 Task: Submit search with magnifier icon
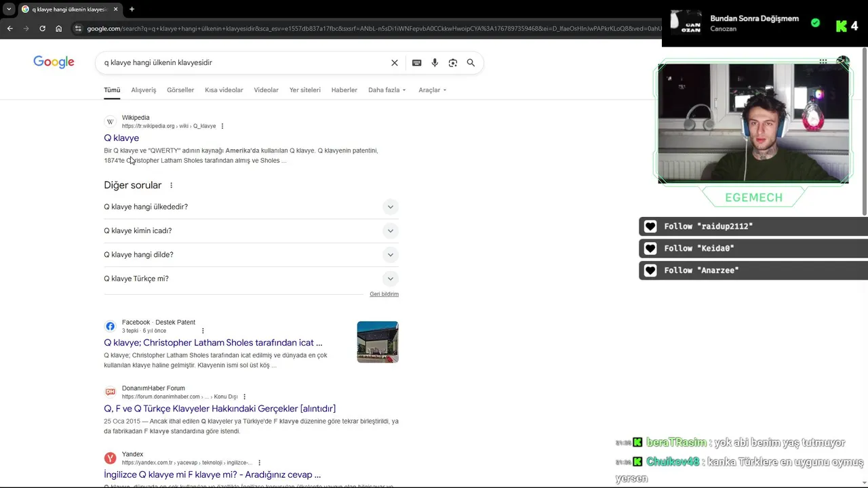[471, 62]
